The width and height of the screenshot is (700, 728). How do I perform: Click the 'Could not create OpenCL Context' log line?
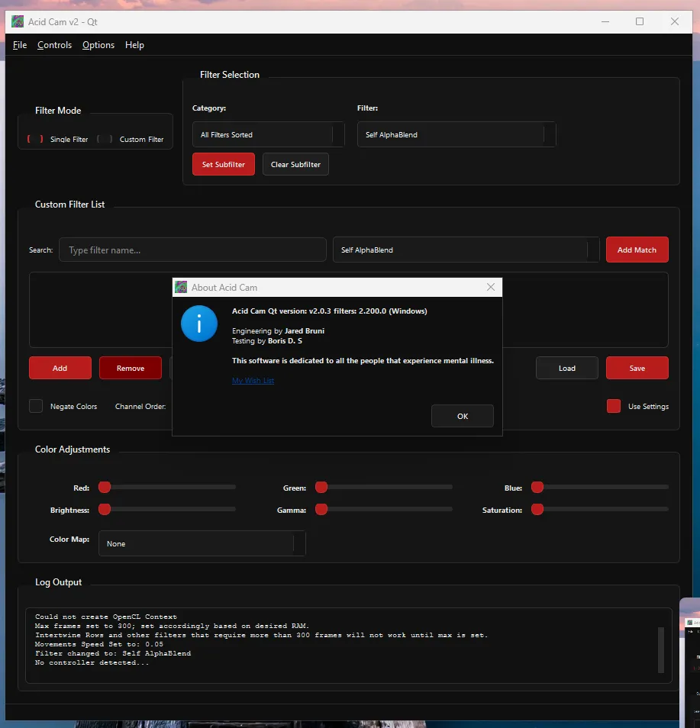(106, 617)
